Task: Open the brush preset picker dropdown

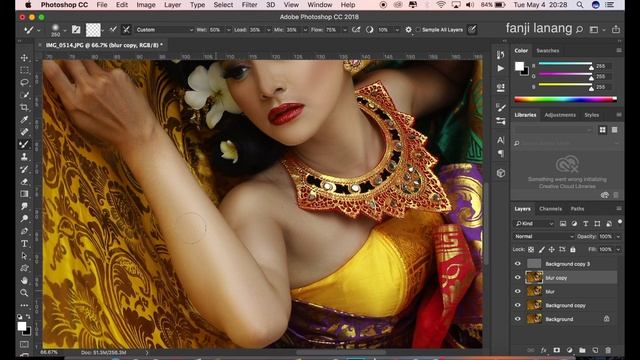Action: click(65, 30)
